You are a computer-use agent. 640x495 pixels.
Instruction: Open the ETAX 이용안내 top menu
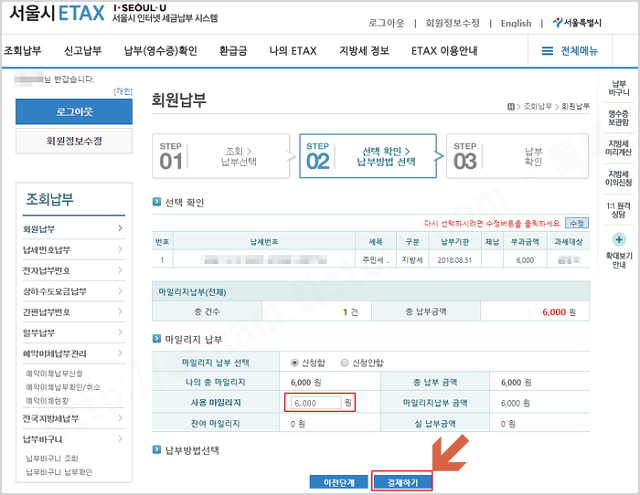click(x=444, y=51)
